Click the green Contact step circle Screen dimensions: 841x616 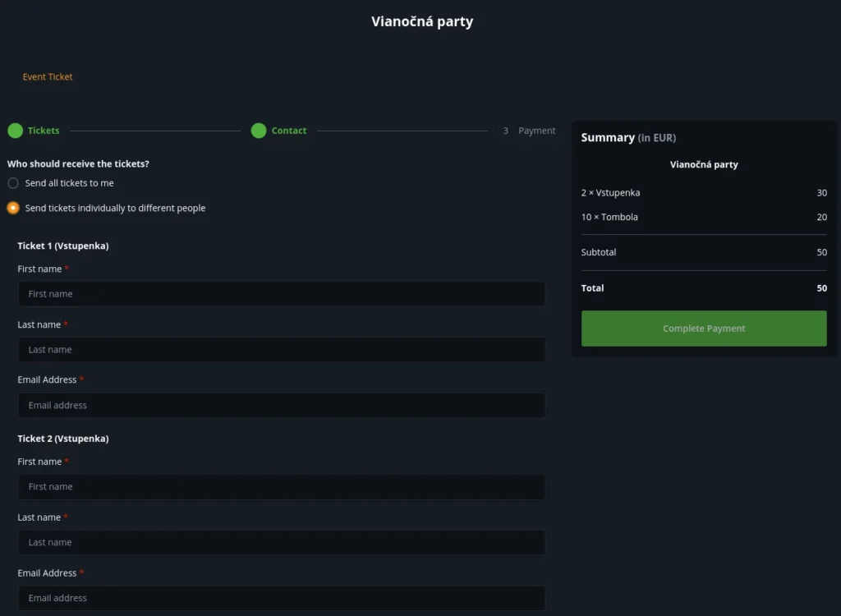(259, 131)
